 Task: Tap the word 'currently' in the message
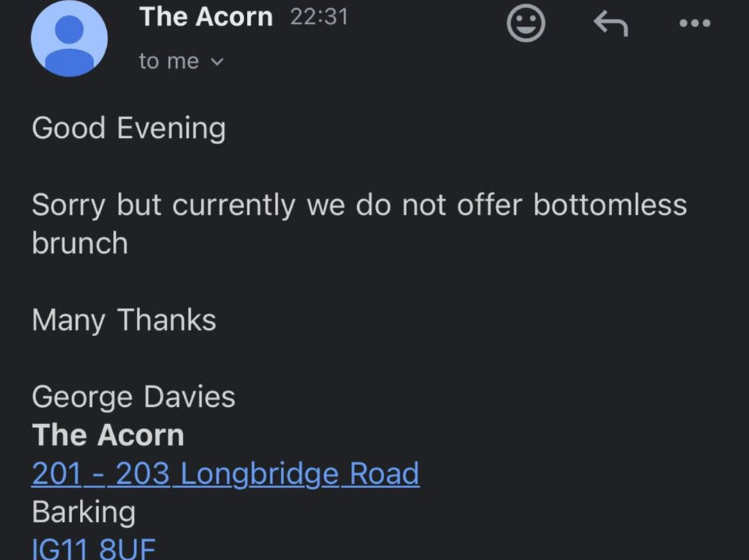point(234,205)
